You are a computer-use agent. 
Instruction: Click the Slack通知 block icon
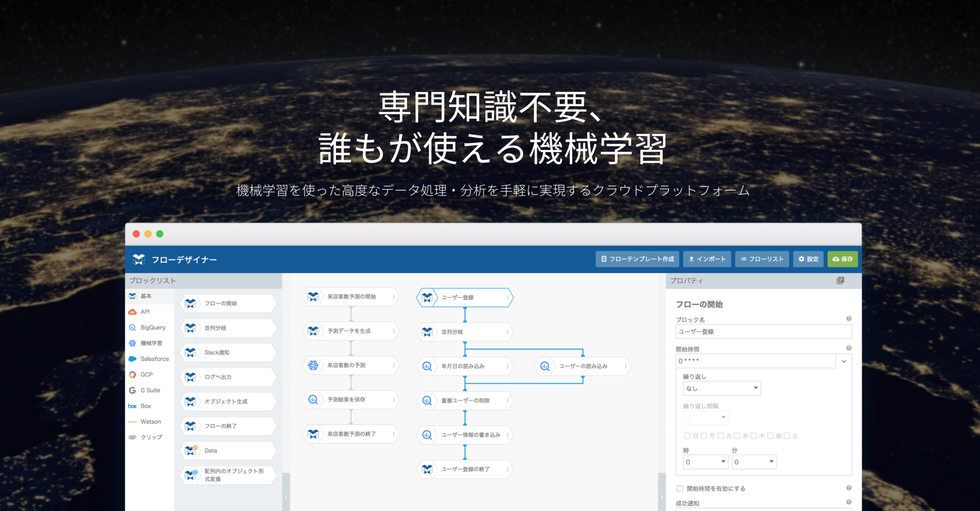[x=191, y=352]
